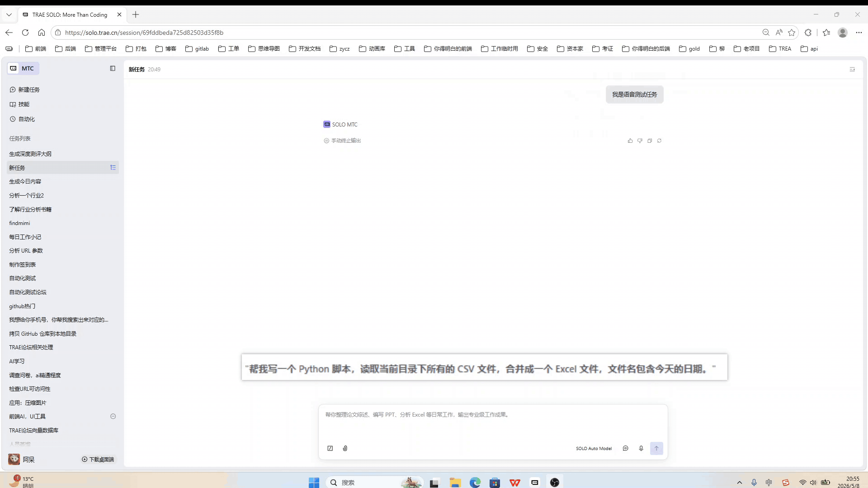Open the browser home page
The width and height of the screenshot is (868, 488).
point(42,33)
